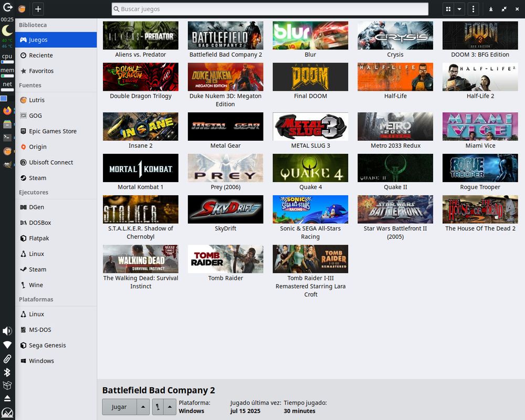Select Mortal Kombat 1

[x=141, y=172]
